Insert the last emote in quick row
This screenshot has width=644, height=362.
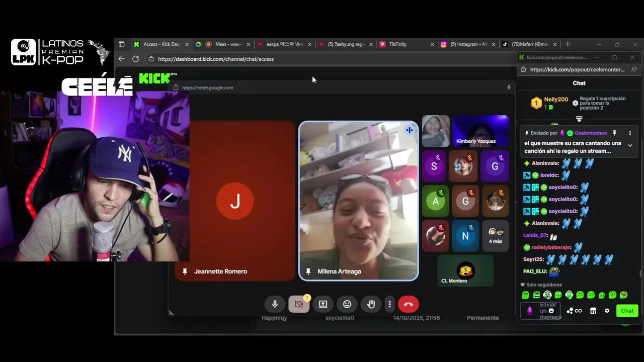point(623,295)
